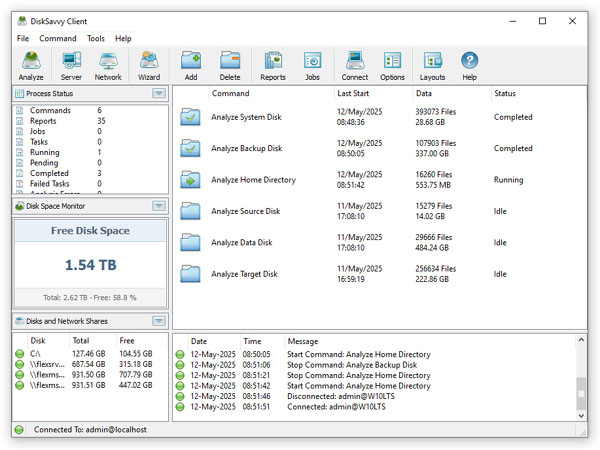Image resolution: width=600 pixels, height=450 pixels.
Task: Open the Help menu
Action: 123,39
